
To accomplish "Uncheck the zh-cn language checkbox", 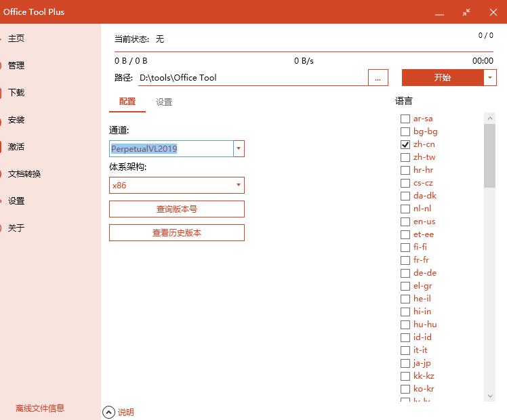I will [x=405, y=144].
